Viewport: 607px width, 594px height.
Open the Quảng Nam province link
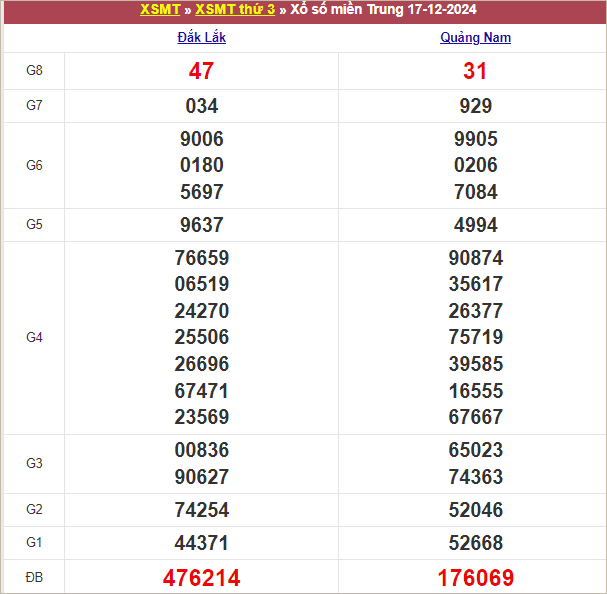[475, 38]
